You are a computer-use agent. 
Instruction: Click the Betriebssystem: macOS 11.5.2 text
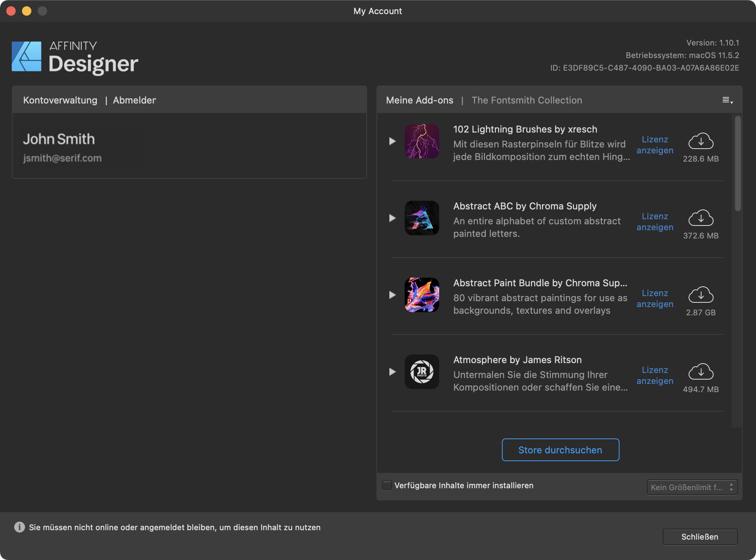[x=682, y=55]
